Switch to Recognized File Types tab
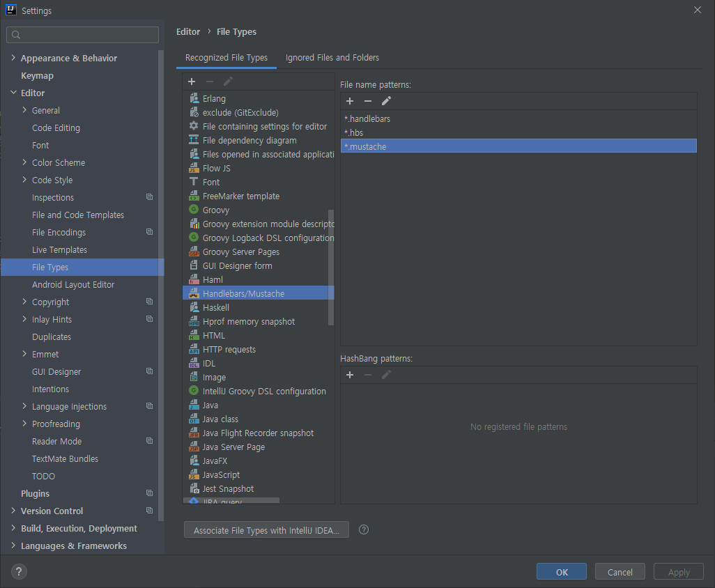Screen dimensions: 715x588 [x=226, y=58]
